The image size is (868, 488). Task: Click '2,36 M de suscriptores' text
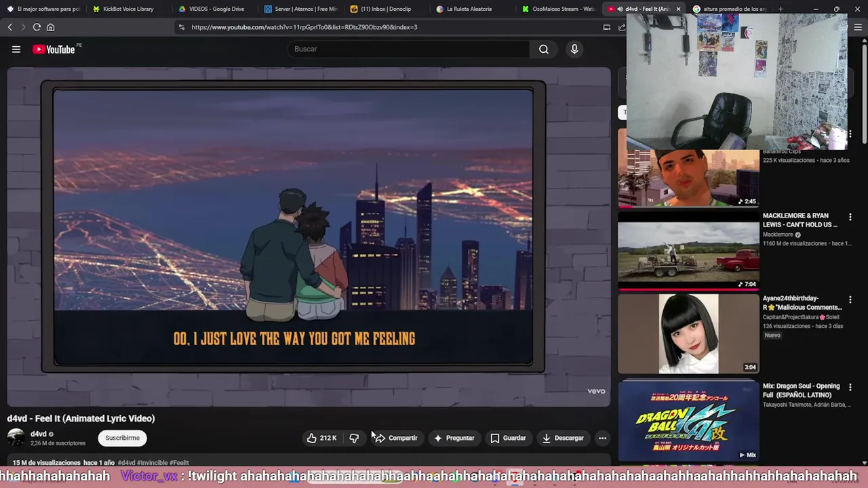(58, 443)
